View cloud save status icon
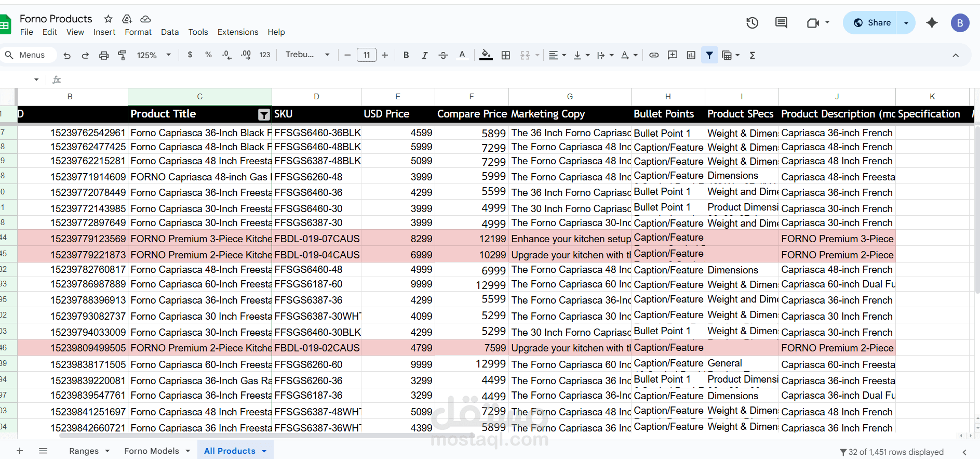This screenshot has width=980, height=459. pos(146,19)
